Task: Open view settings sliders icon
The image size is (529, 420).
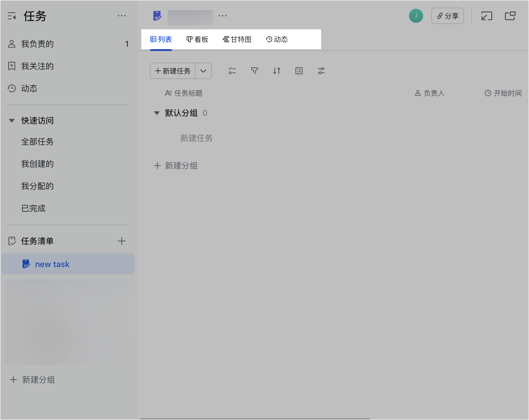Action: click(321, 71)
